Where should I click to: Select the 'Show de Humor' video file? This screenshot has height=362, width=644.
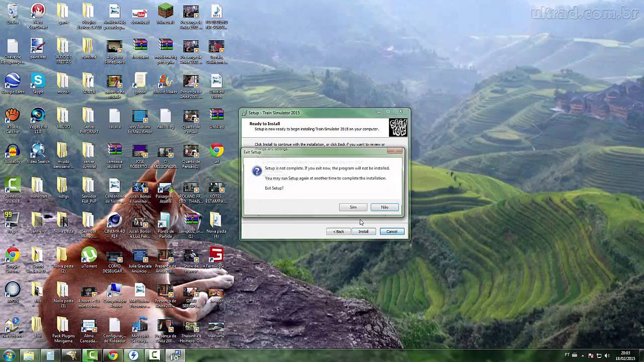191,260
